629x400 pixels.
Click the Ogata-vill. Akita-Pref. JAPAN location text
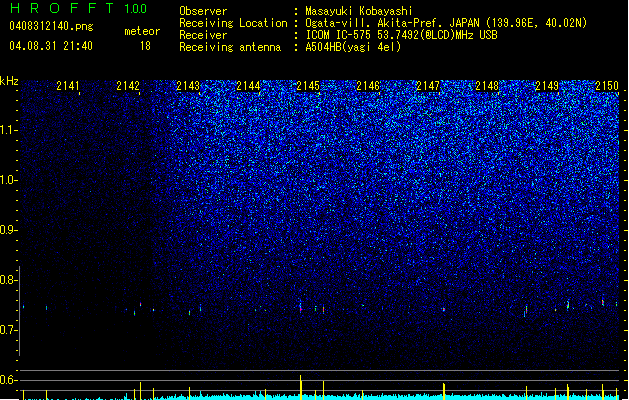(446, 23)
